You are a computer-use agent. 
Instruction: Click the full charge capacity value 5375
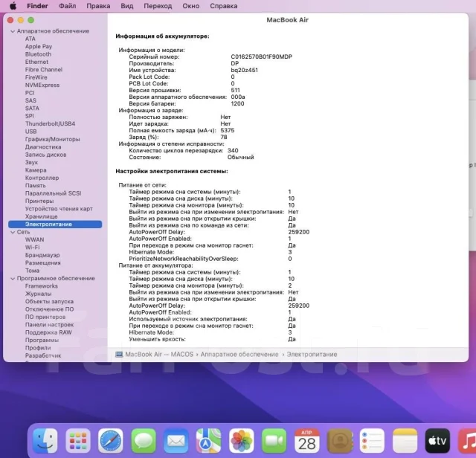[228, 131]
